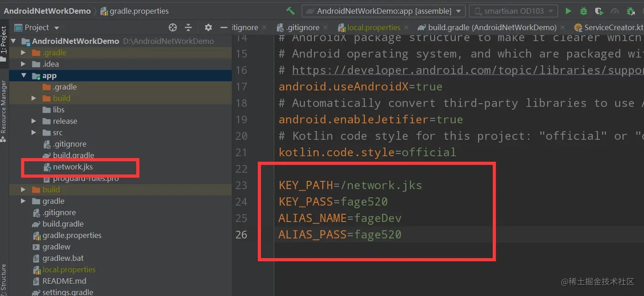The width and height of the screenshot is (644, 296).
Task: Open the Project view type dropdown
Action: pos(37,27)
